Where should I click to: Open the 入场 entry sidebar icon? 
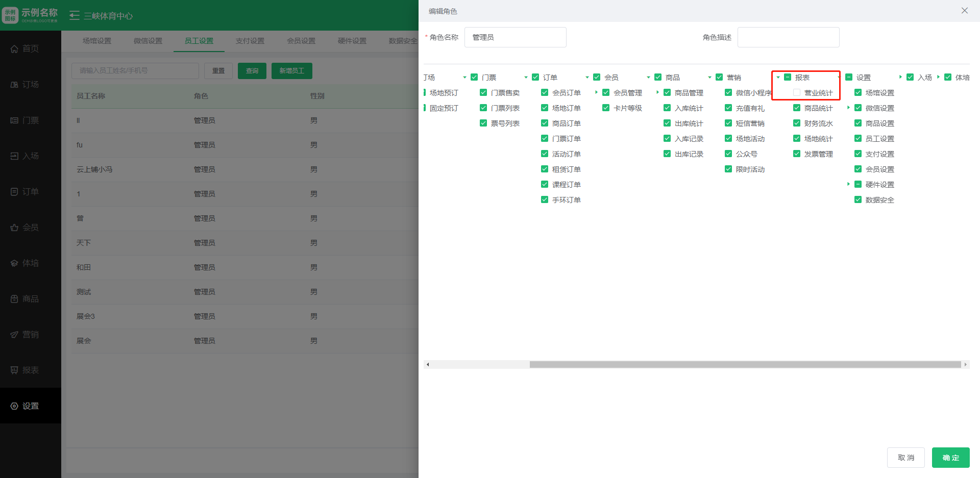pos(14,156)
